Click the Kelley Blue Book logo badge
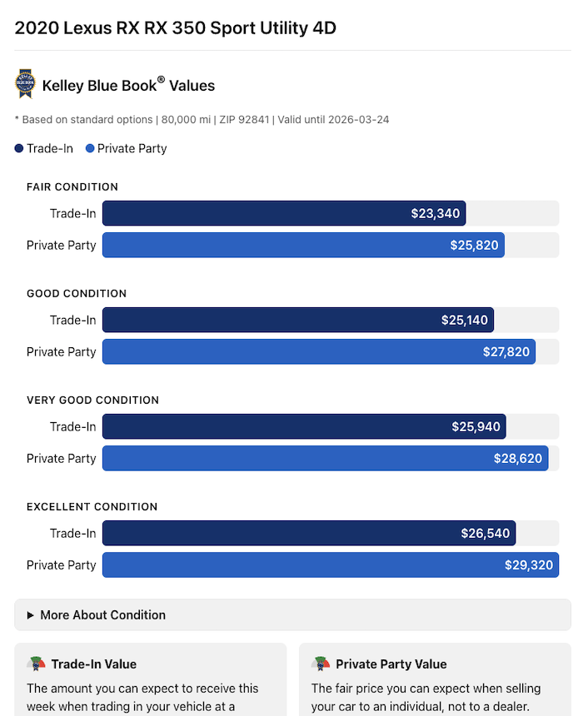This screenshot has height=716, width=588. 24,84
